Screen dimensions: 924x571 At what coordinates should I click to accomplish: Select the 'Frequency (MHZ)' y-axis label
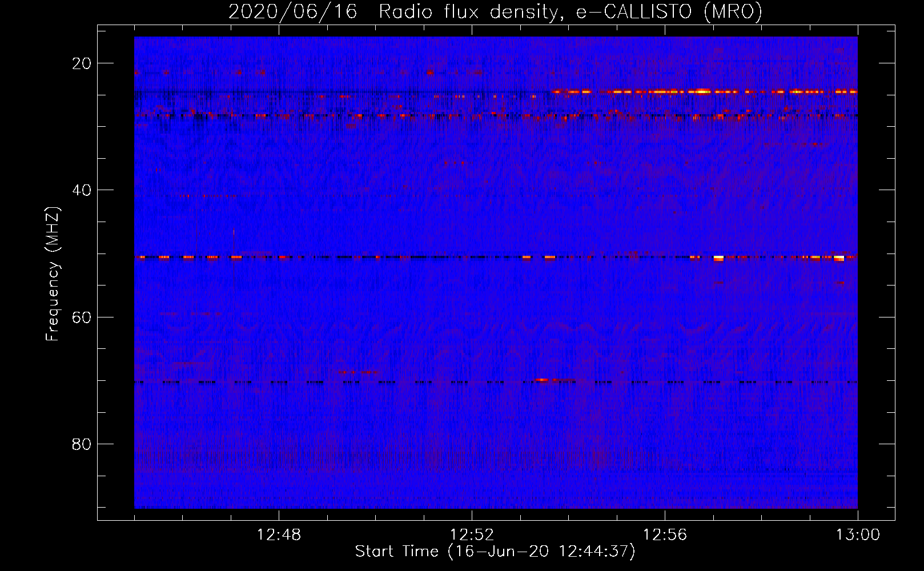point(53,274)
